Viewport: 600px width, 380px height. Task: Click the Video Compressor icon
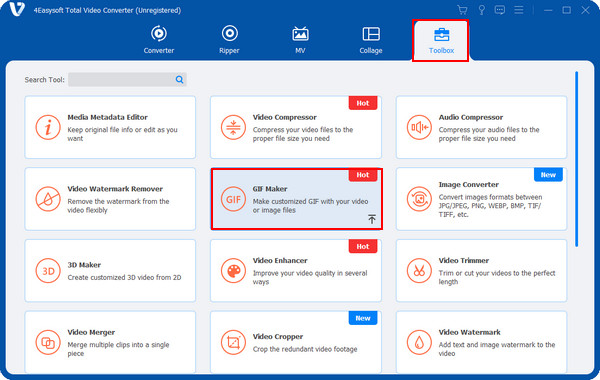point(233,127)
